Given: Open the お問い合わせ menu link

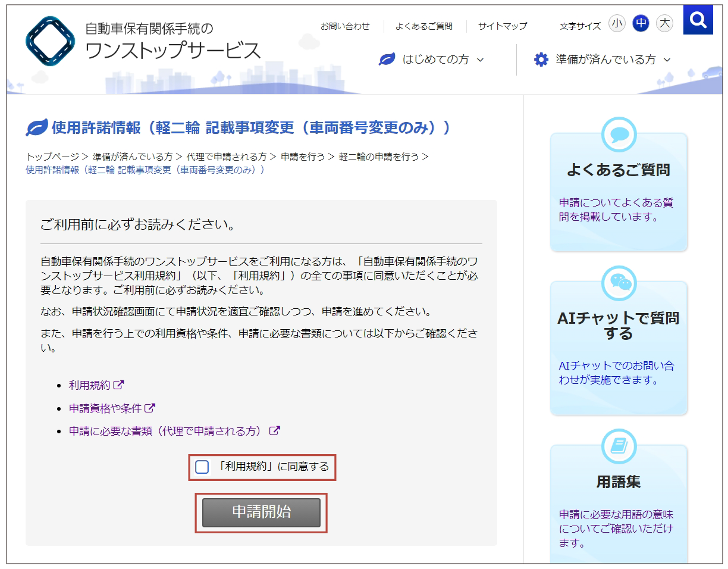Looking at the screenshot, I should click(x=345, y=26).
